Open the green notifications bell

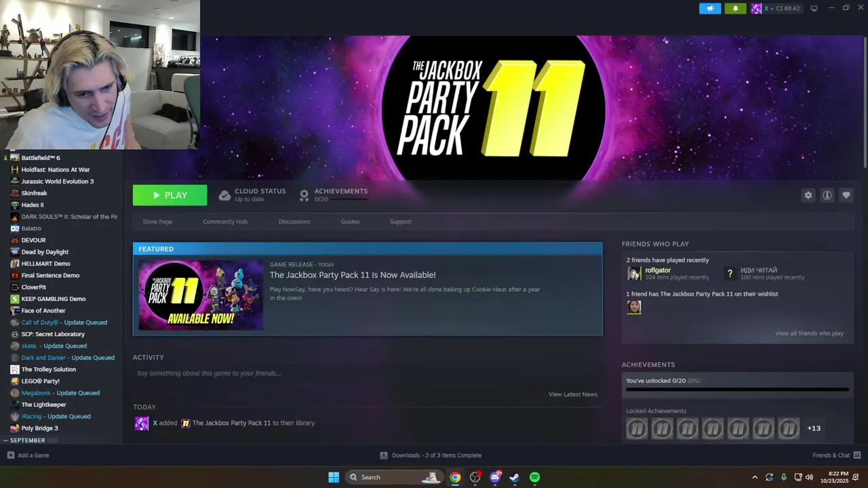(x=735, y=8)
